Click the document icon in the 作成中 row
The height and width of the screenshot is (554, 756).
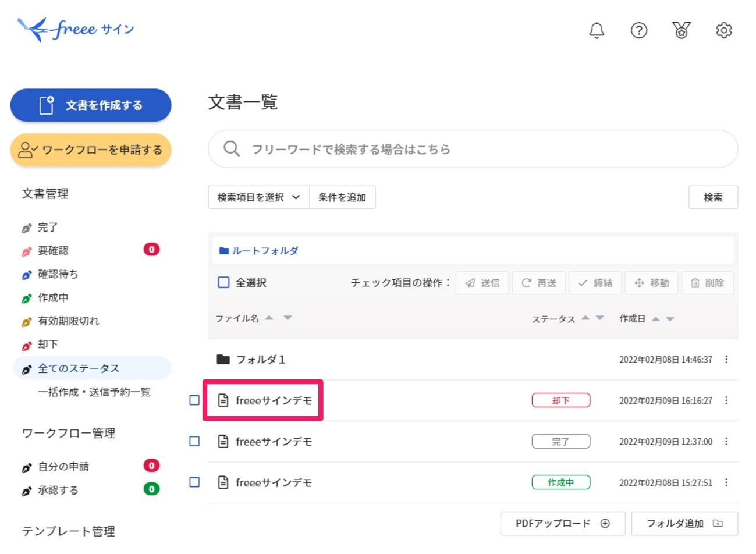pos(223,482)
